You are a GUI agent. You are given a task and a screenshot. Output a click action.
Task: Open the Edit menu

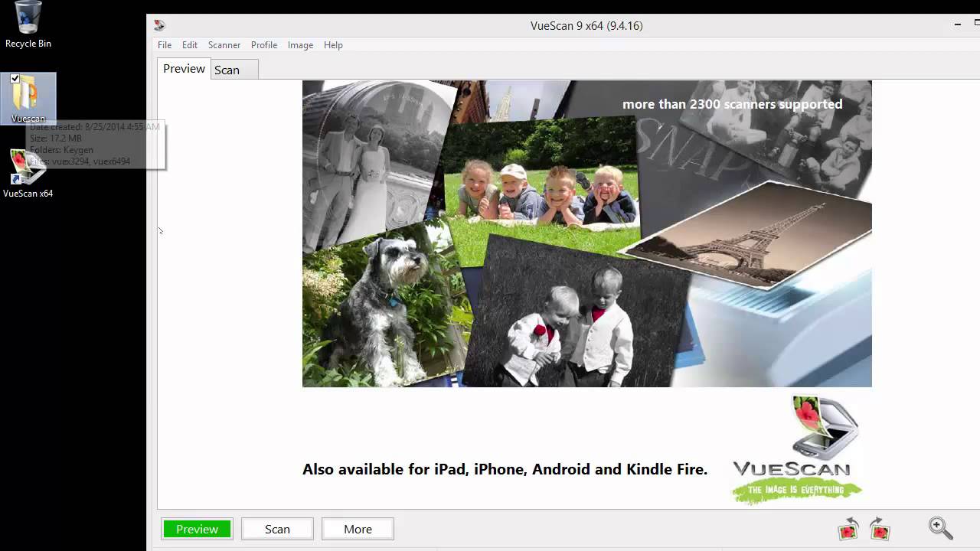(190, 45)
